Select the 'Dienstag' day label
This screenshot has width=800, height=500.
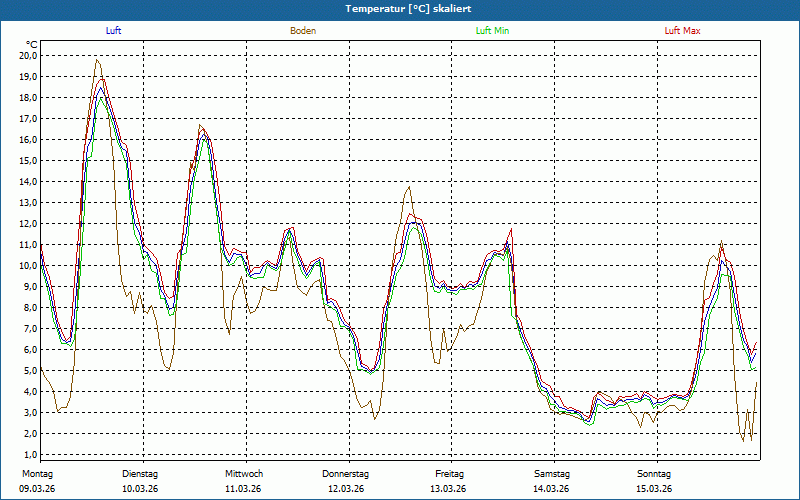[x=140, y=474]
